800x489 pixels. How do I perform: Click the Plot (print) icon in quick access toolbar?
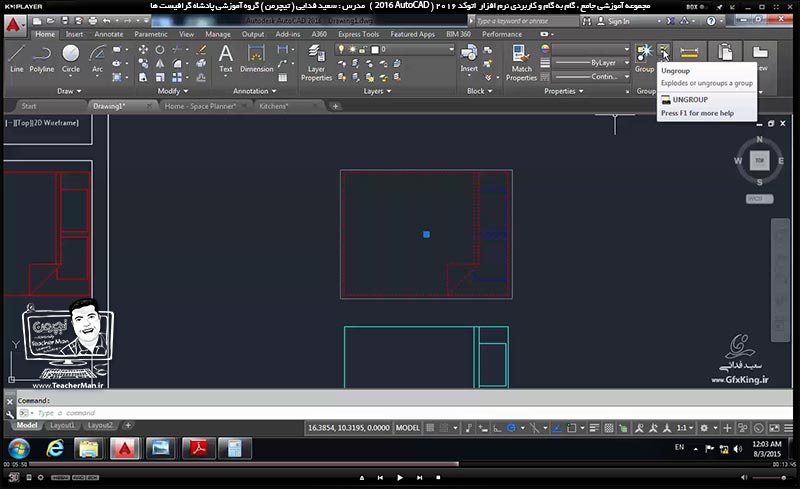tap(92, 21)
